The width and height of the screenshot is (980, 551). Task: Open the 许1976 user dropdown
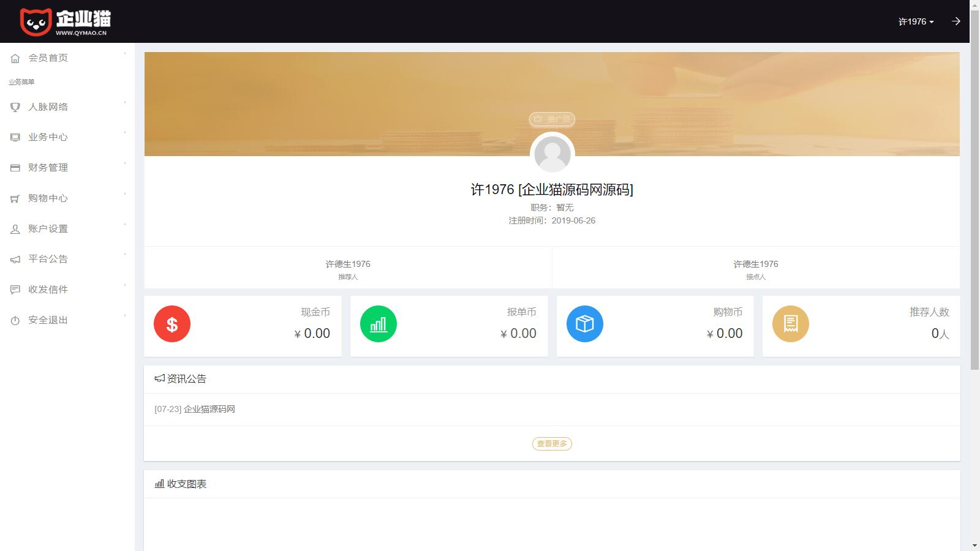(x=916, y=21)
